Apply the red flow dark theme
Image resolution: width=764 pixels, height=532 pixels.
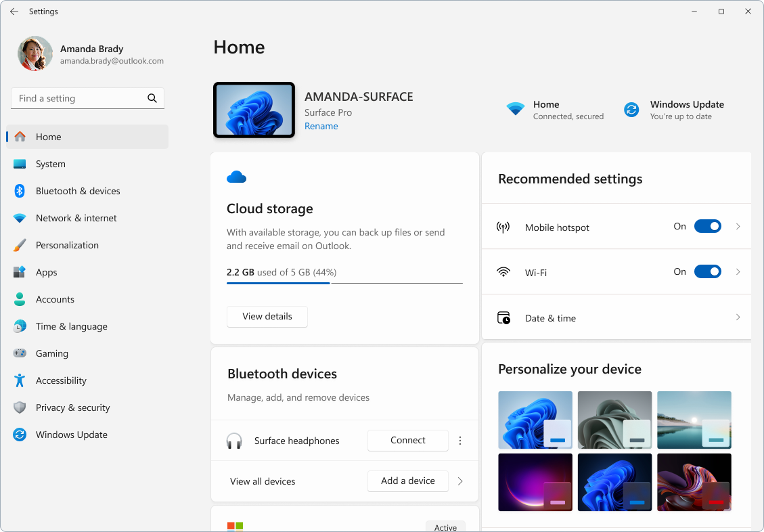pos(694,483)
